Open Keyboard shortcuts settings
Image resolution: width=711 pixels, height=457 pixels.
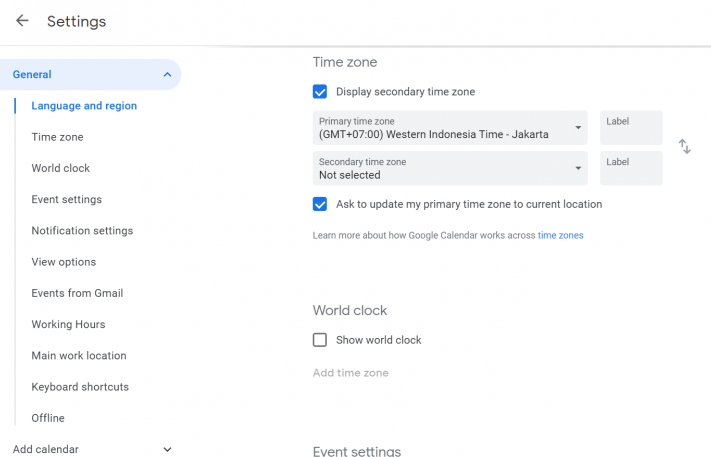pos(80,387)
